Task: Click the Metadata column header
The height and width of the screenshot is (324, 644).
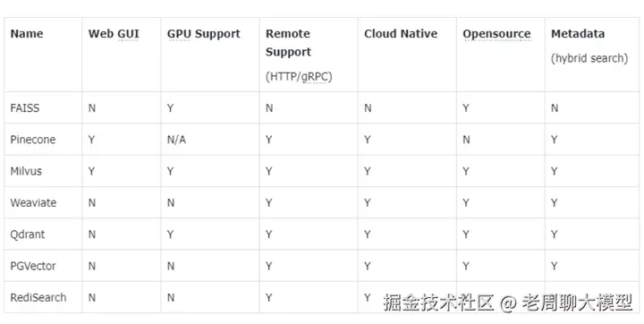Action: tap(578, 34)
